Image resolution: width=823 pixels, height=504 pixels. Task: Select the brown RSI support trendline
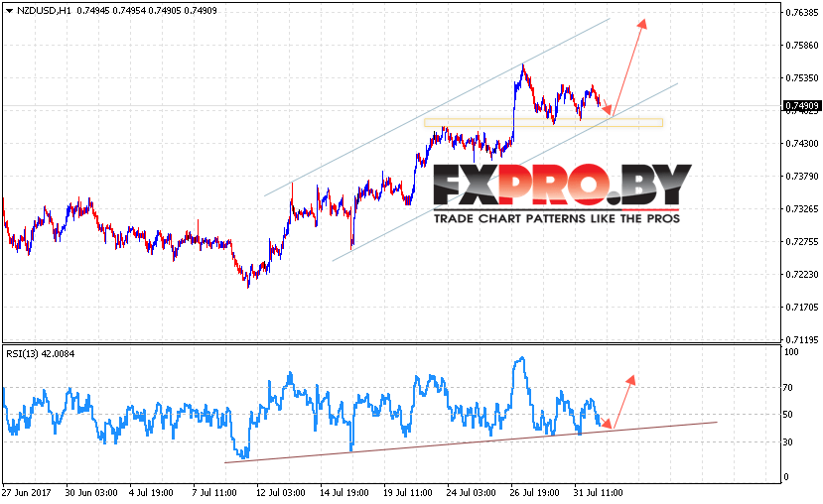click(x=471, y=442)
